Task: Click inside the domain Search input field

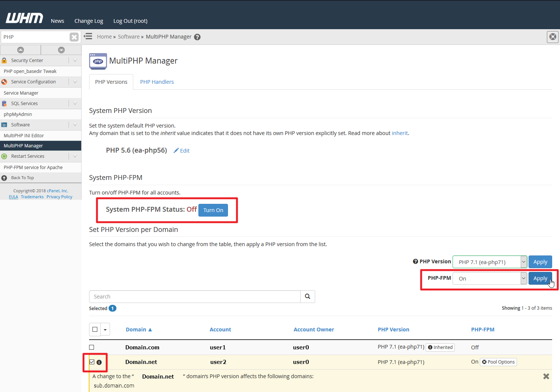Action: pyautogui.click(x=195, y=296)
